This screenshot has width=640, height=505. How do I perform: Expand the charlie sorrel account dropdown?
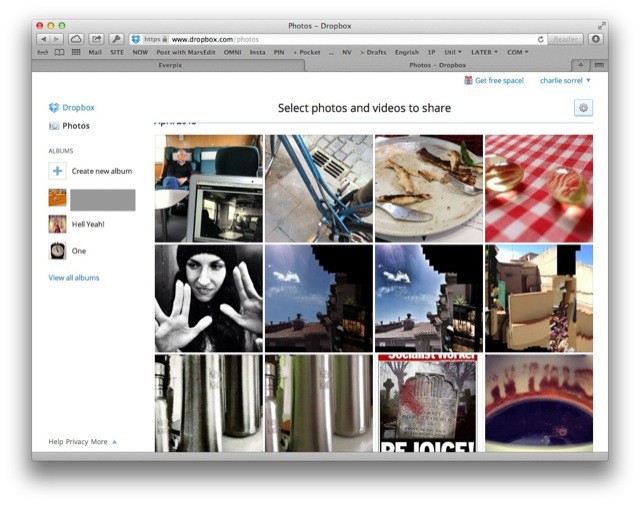(565, 80)
